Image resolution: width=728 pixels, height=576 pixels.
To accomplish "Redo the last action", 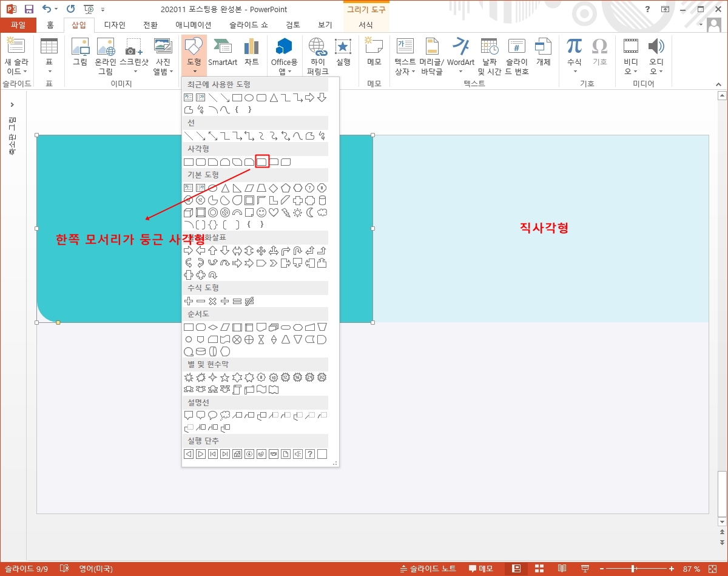I will 71,9.
